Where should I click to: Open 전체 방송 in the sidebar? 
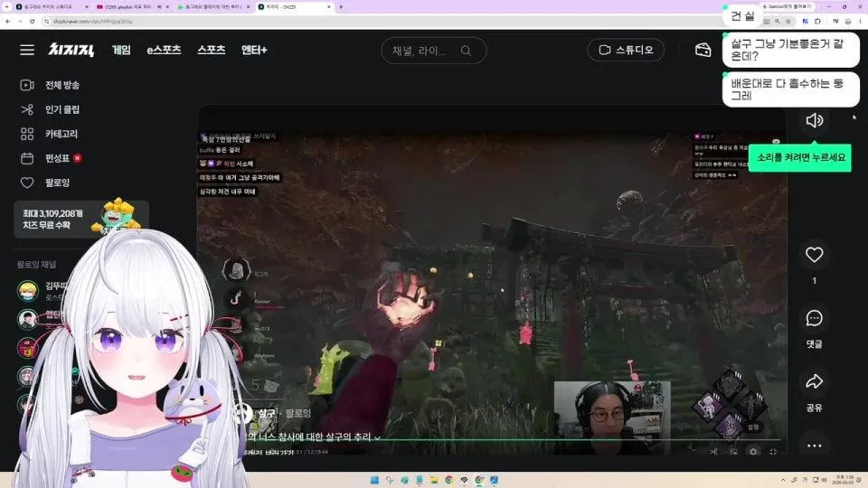click(x=62, y=85)
